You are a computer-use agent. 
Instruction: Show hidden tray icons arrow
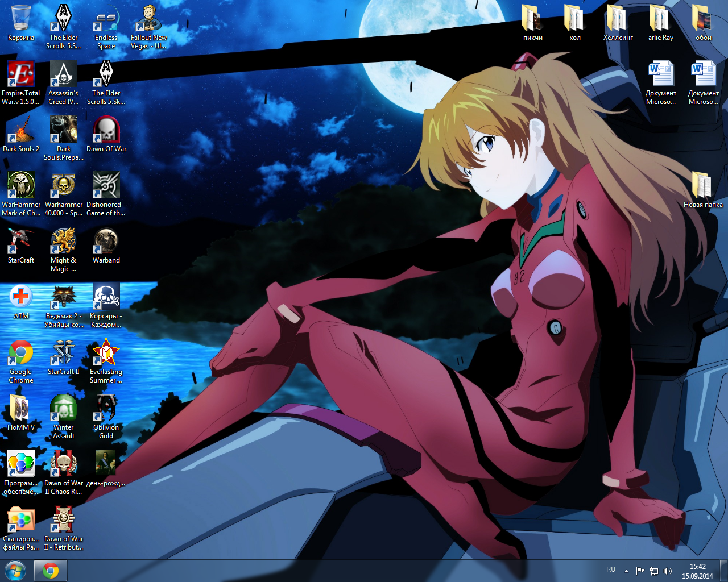pos(626,571)
